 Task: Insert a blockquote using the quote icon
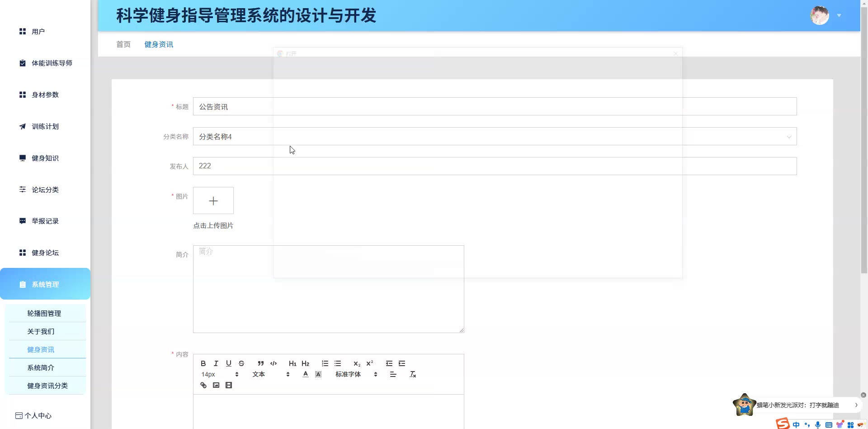261,363
